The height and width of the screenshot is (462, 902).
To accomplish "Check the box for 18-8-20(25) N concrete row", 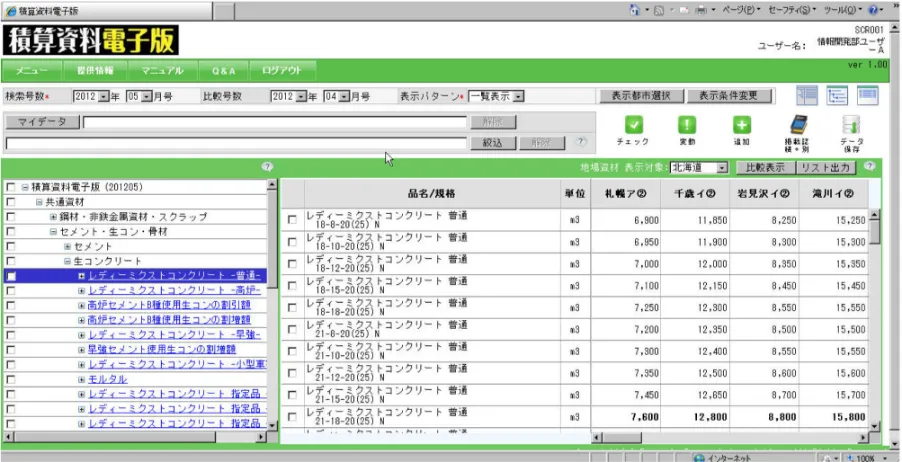I will coord(292,219).
